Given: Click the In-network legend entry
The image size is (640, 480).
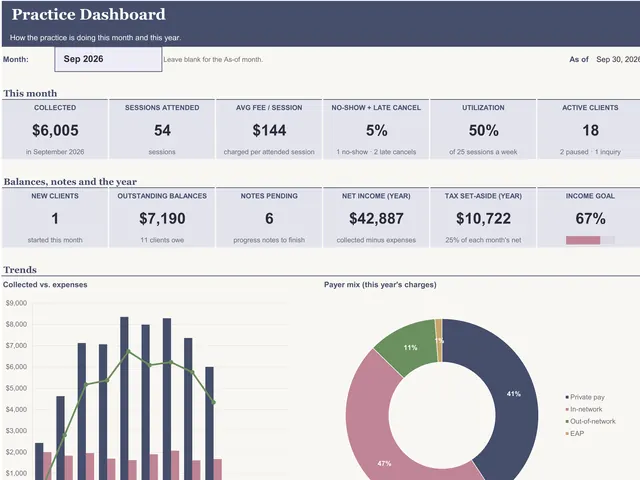Looking at the screenshot, I should click(x=584, y=409).
